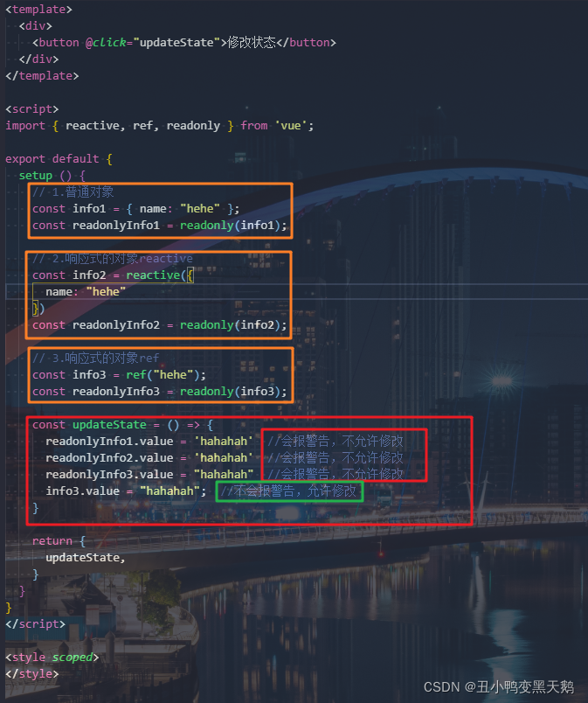
Task: Click the comment '//不会报警告，允许修改'
Action: click(x=289, y=491)
